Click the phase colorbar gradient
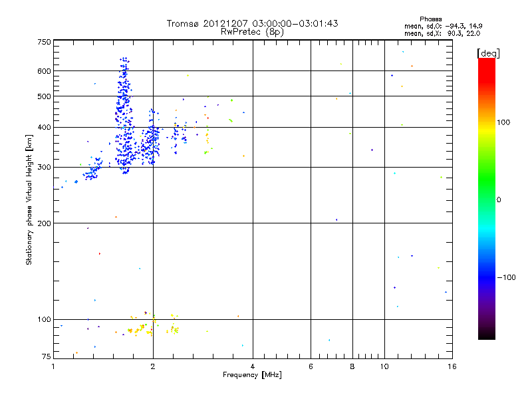 pyautogui.click(x=487, y=199)
